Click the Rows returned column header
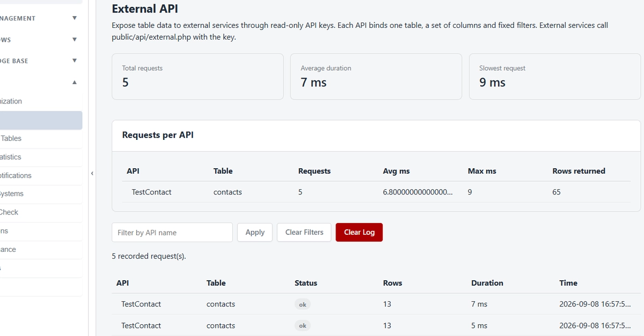644x336 pixels. click(579, 171)
